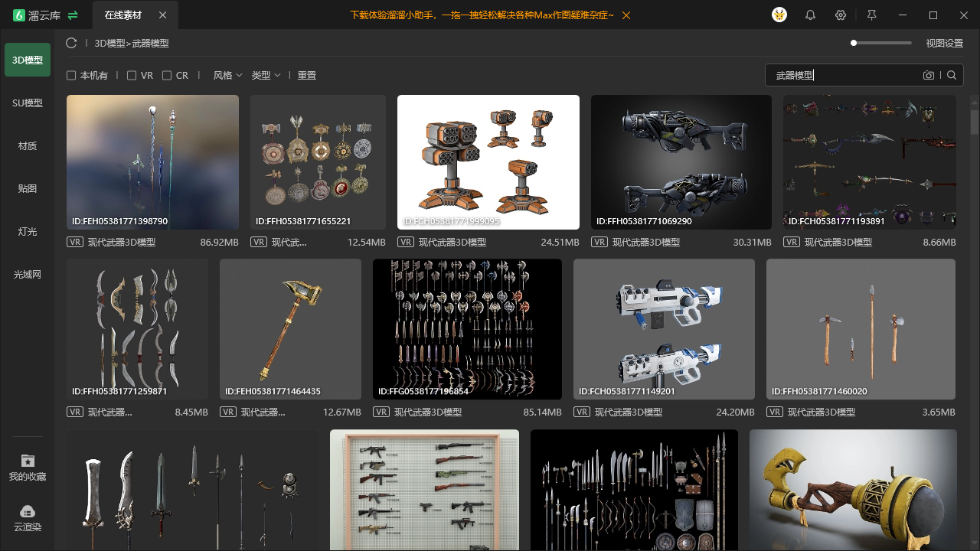Open the staffs thumbnail ID:FEH05381771398790
This screenshot has width=980, height=551.
click(x=152, y=162)
